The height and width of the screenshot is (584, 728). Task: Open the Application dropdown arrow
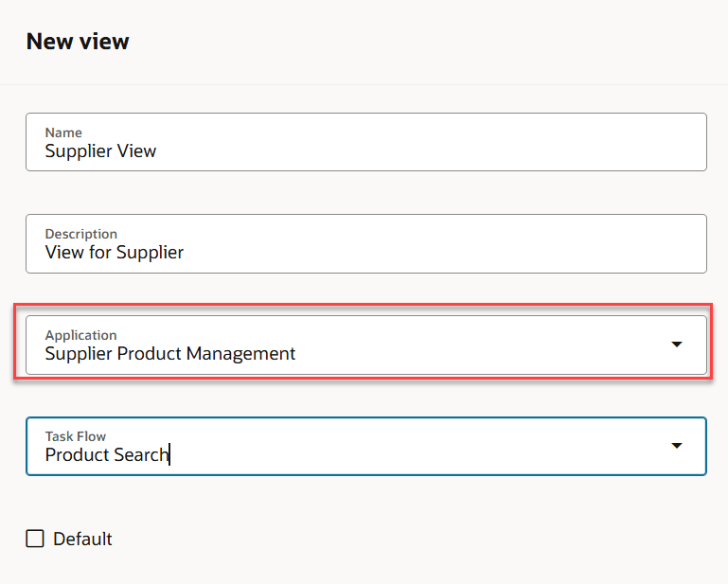tap(677, 345)
